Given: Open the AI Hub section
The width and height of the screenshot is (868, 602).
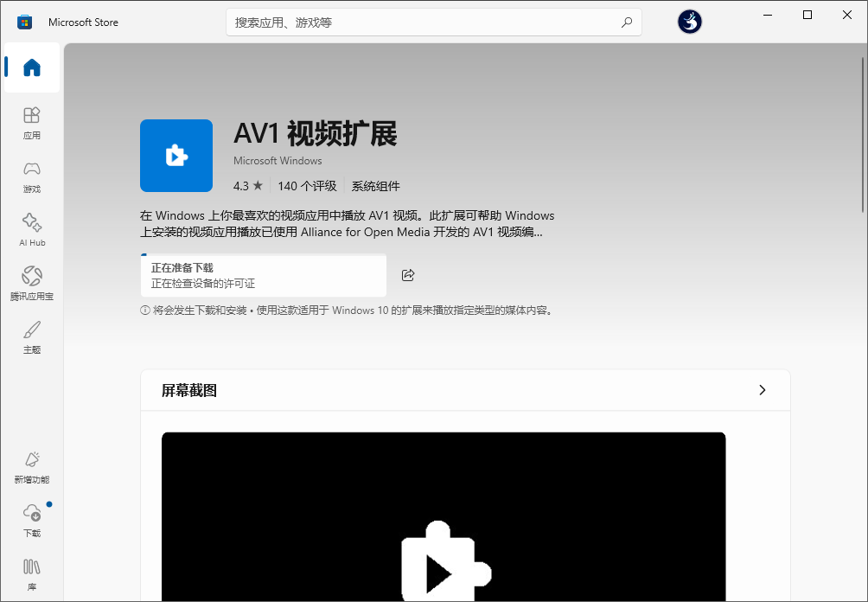Looking at the screenshot, I should (x=31, y=230).
